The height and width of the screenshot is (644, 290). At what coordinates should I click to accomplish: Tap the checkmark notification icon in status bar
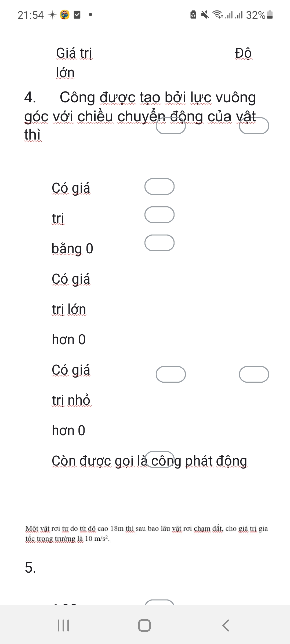click(77, 15)
